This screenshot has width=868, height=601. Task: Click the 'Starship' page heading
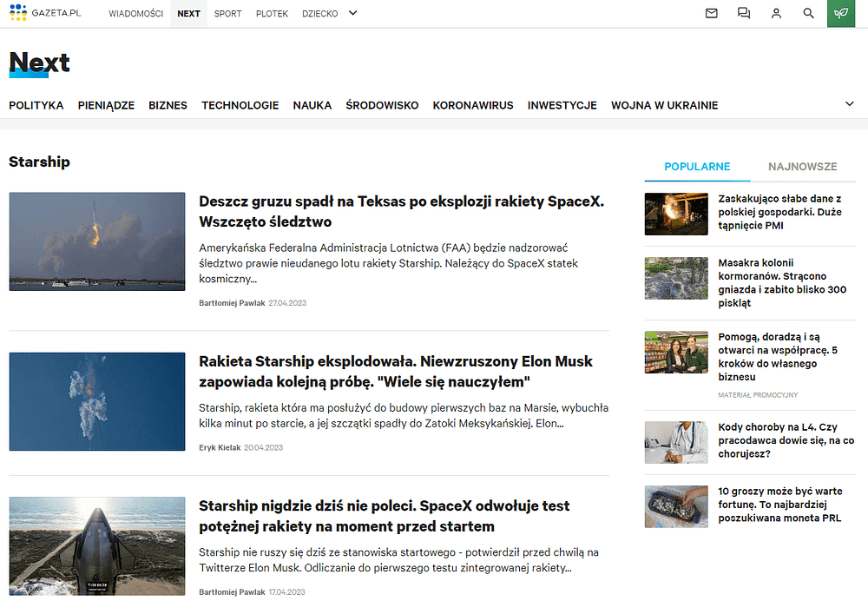pos(39,162)
